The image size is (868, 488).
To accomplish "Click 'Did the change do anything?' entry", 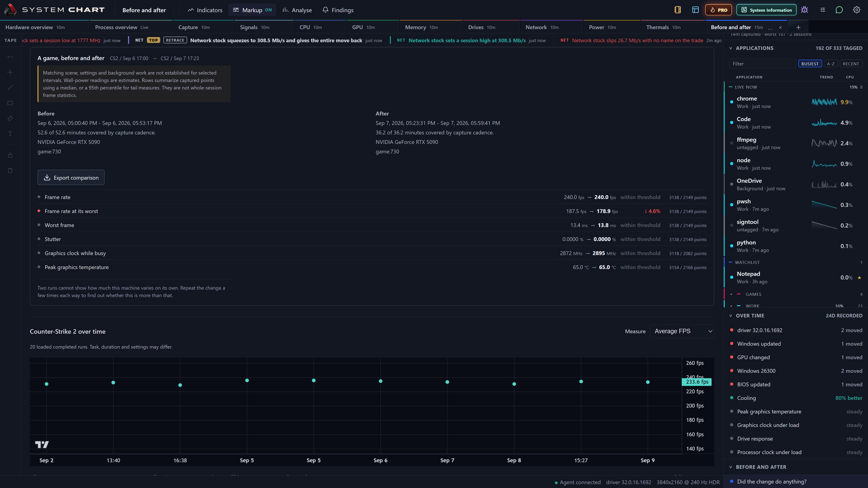I will pos(796,481).
